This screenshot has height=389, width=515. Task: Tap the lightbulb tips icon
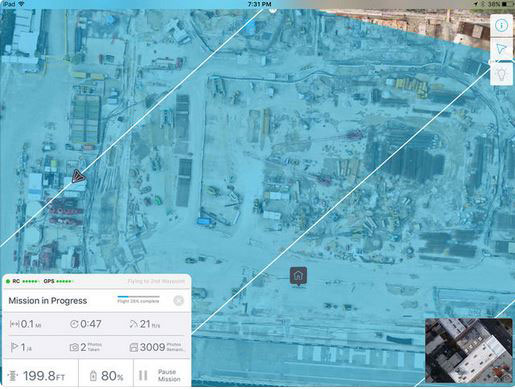(x=501, y=73)
